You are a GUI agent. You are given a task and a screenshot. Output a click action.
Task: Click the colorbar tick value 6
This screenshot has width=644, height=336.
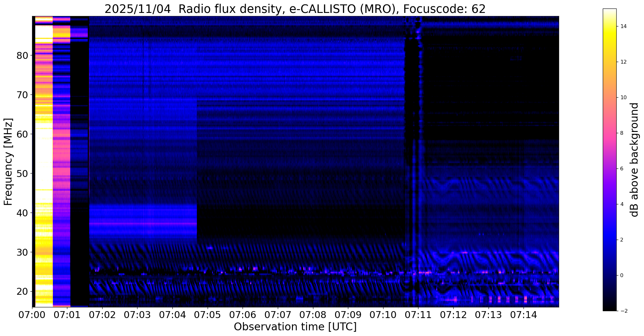coord(621,169)
